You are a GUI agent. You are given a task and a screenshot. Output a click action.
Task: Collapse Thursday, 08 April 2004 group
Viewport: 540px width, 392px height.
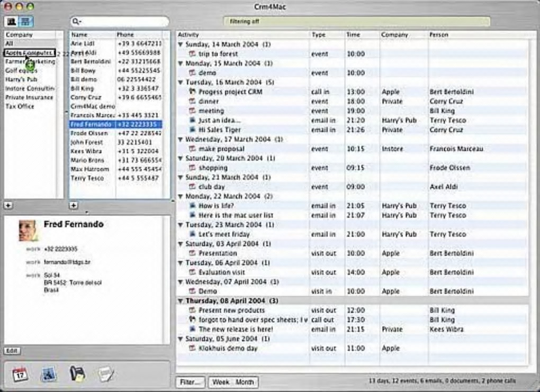coord(181,301)
